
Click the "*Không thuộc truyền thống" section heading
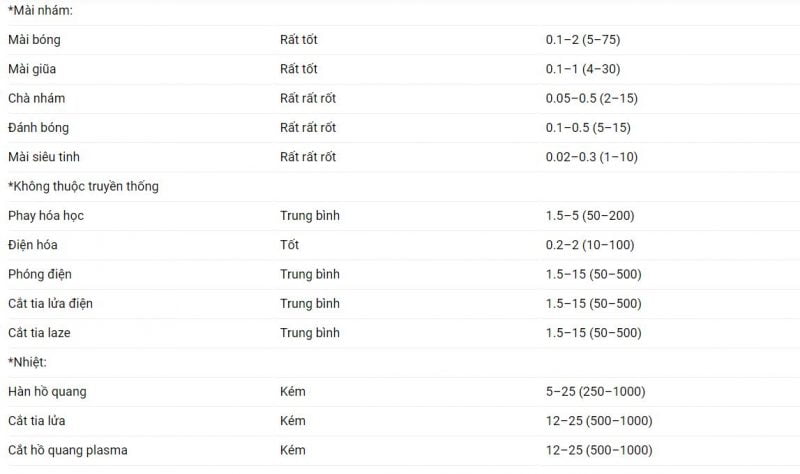[x=83, y=186]
